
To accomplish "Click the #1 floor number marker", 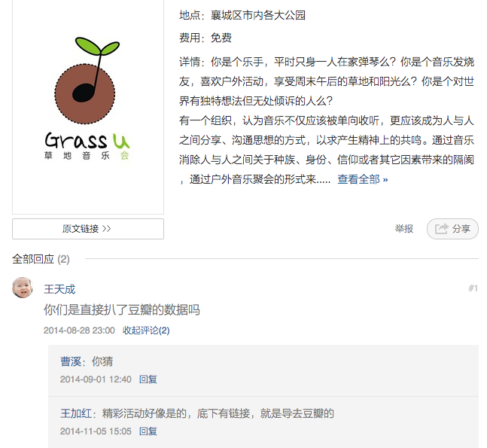I will pyautogui.click(x=473, y=288).
